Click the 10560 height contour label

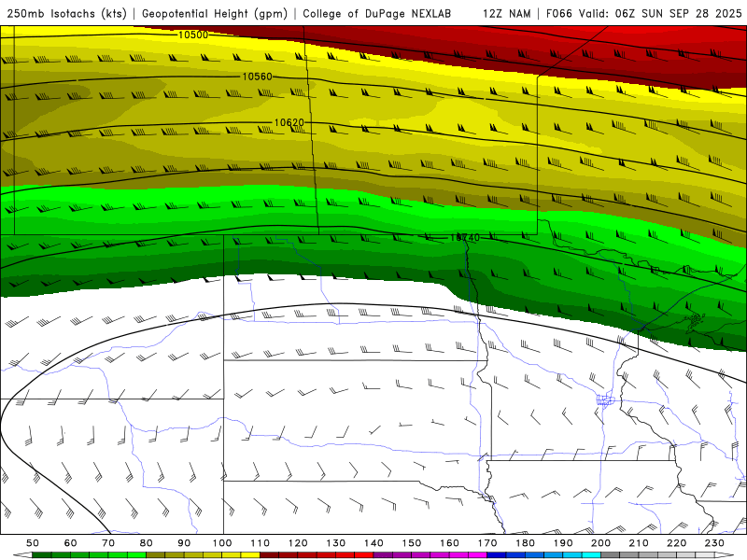[258, 77]
